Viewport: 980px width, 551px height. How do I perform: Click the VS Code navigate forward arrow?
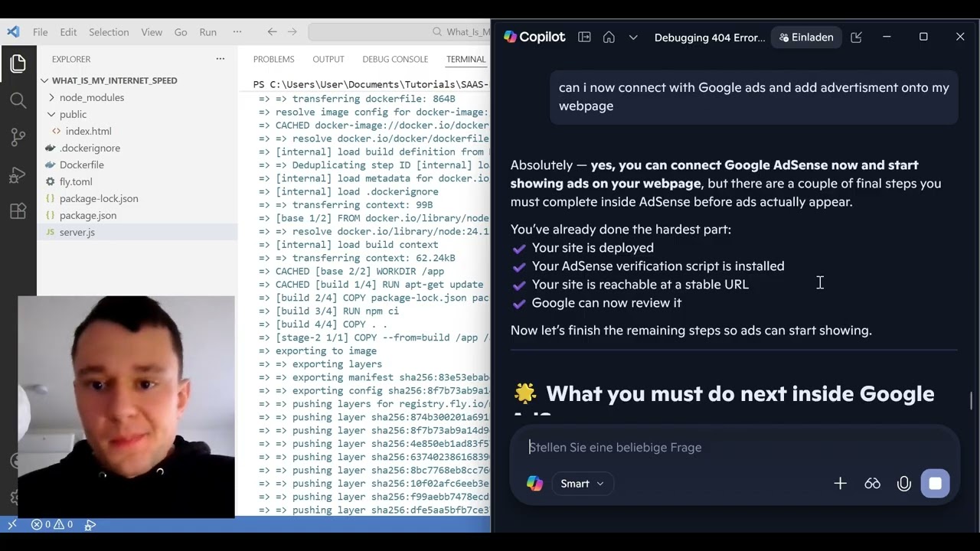292,32
